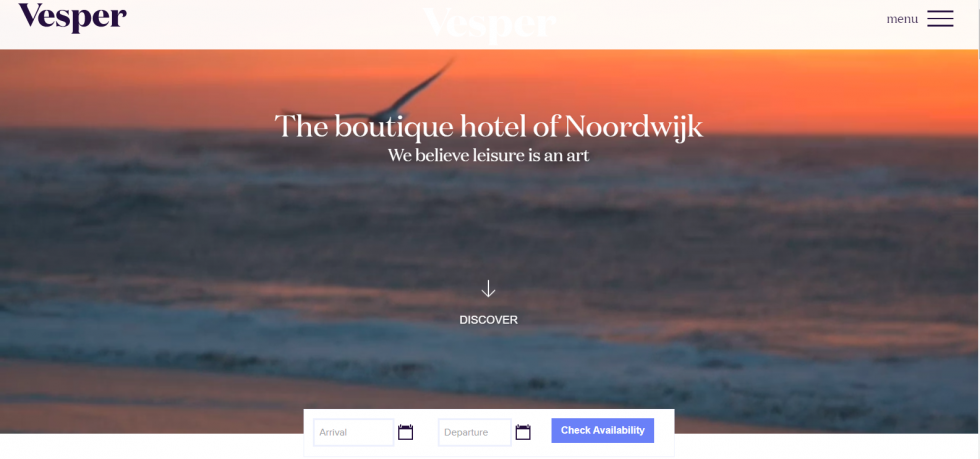Select the 'menu' text label
Viewport: 980px width, 459px height.
coord(902,19)
